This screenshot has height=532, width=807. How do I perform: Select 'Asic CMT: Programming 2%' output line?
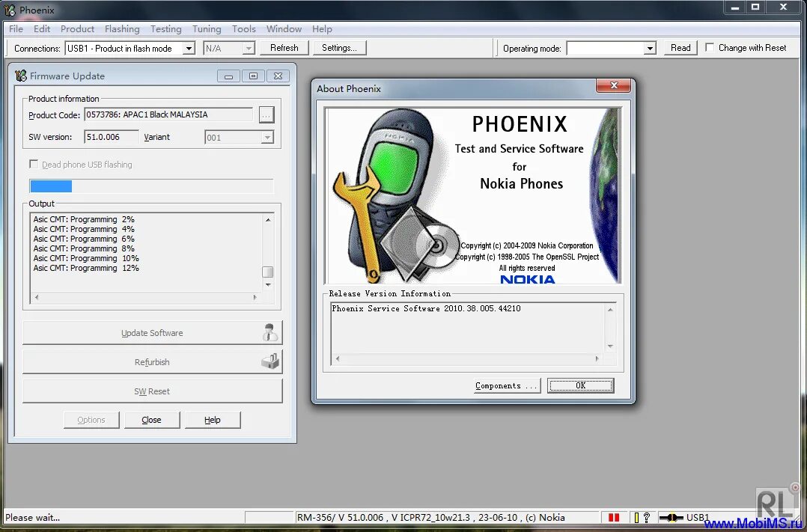pyautogui.click(x=84, y=219)
